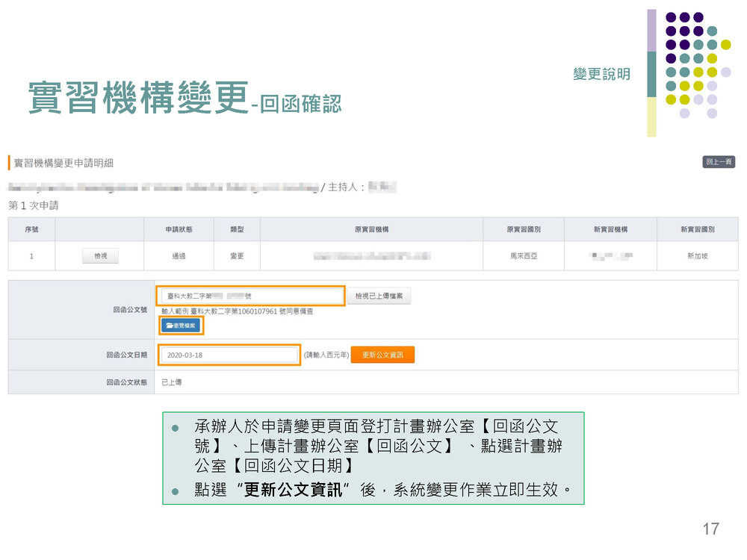Click the 已上傳 status text
This screenshot has width=747, height=560.
172,382
